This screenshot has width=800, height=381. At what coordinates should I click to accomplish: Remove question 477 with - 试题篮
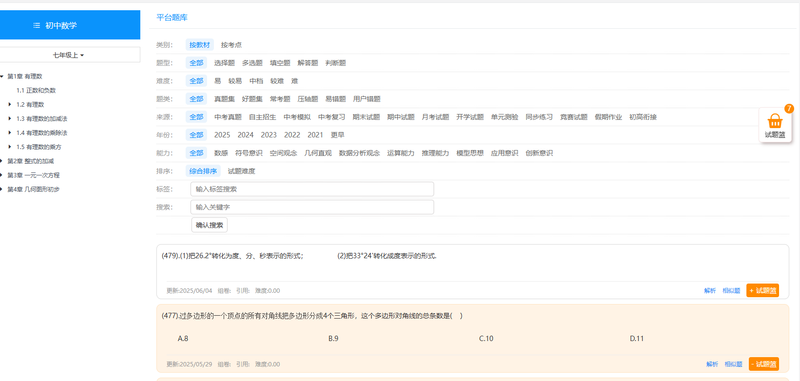pyautogui.click(x=764, y=364)
